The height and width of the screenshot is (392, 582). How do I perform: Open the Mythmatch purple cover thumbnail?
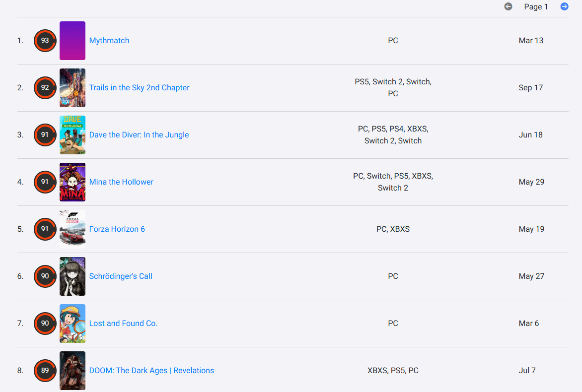click(73, 40)
